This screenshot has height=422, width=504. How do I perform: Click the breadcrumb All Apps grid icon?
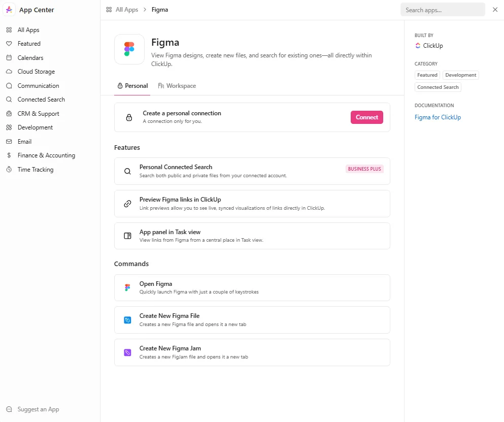click(x=109, y=10)
